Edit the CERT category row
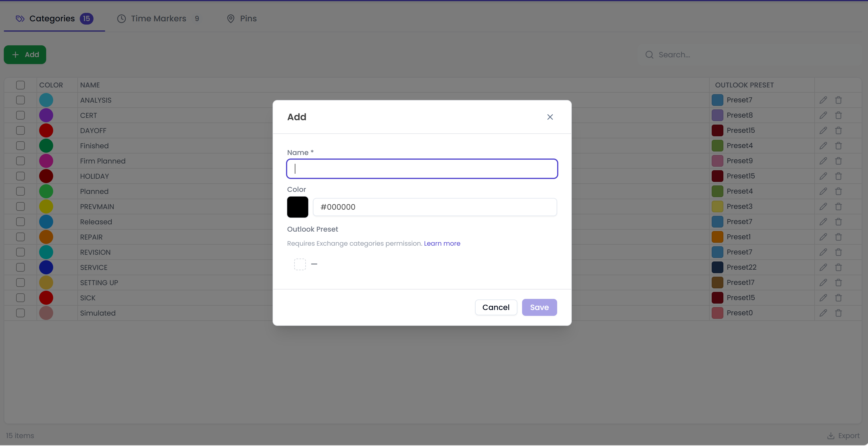The width and height of the screenshot is (868, 446). (823, 116)
